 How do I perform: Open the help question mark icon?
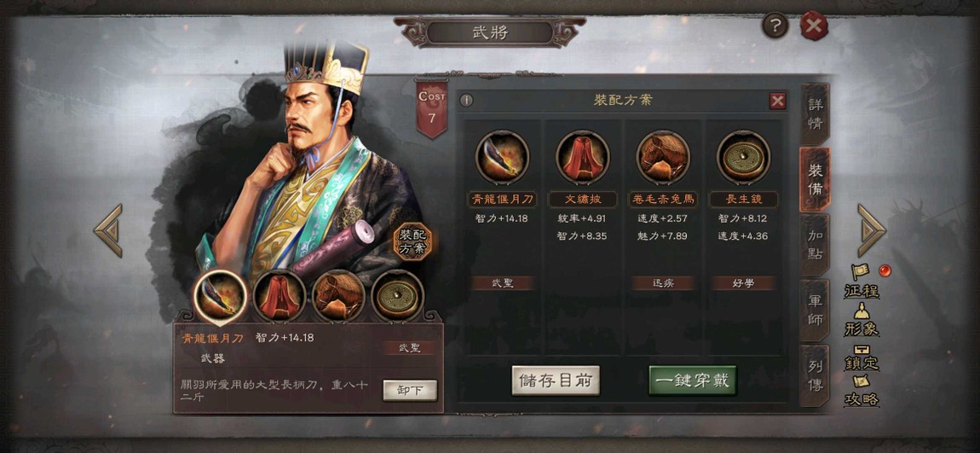point(775,26)
